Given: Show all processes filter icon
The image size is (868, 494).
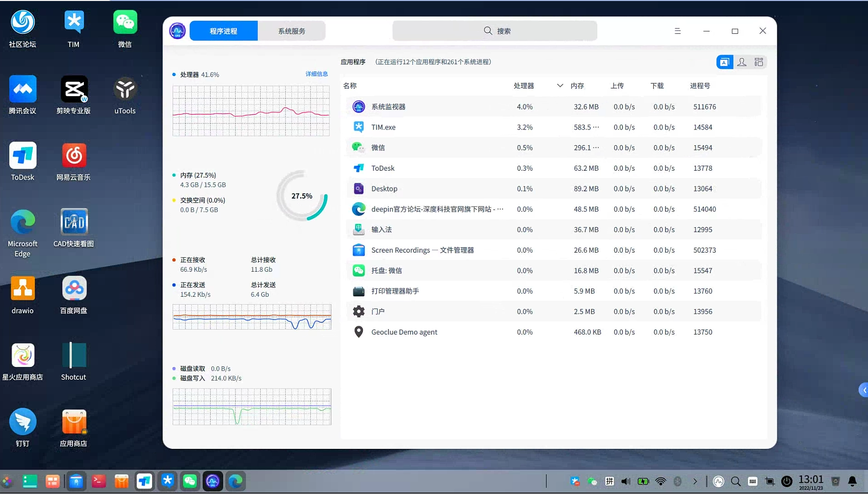Looking at the screenshot, I should pyautogui.click(x=759, y=62).
